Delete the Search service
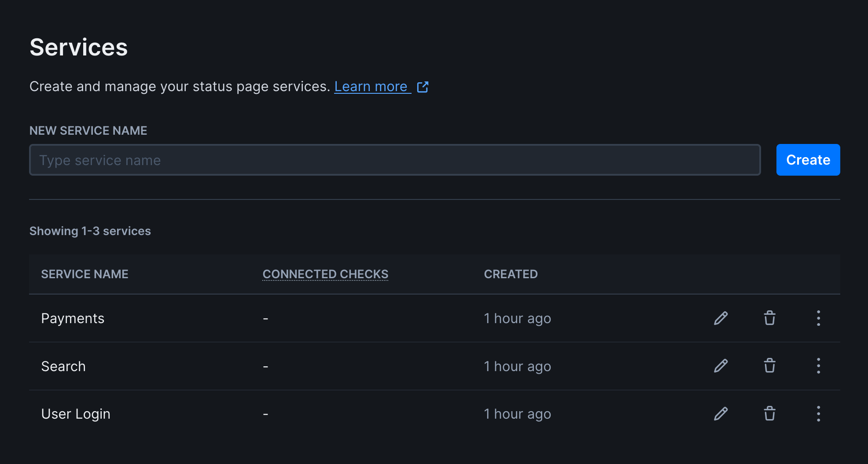 (769, 365)
